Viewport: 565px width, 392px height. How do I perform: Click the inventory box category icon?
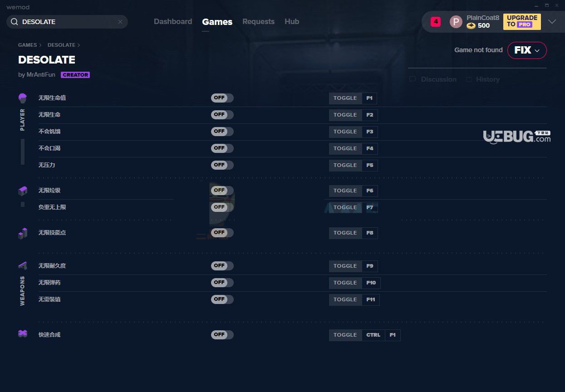pos(23,191)
